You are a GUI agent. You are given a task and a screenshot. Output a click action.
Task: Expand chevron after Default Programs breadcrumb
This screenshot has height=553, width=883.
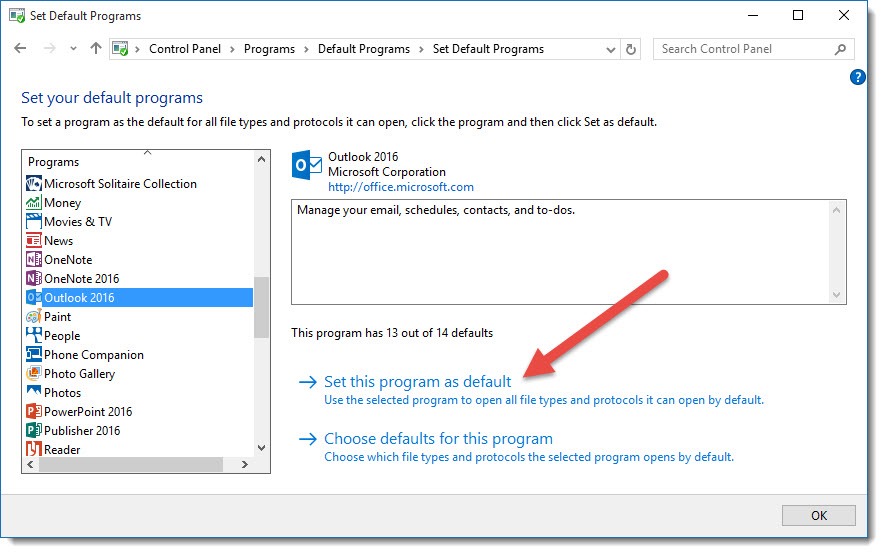click(421, 50)
